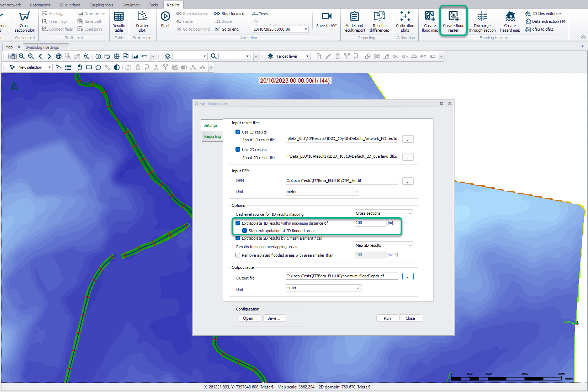Click the Run button
The image size is (588, 392).
387,318
